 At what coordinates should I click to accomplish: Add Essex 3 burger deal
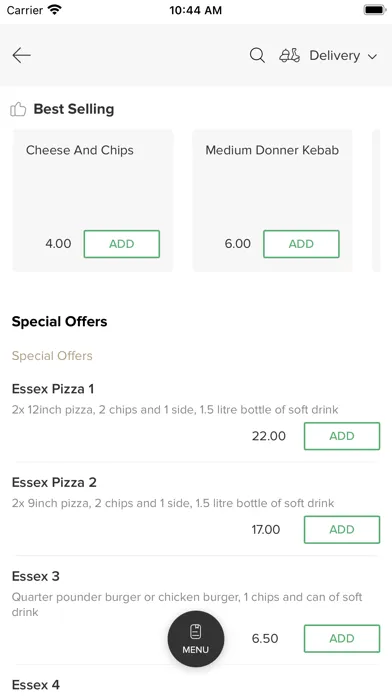tap(342, 639)
